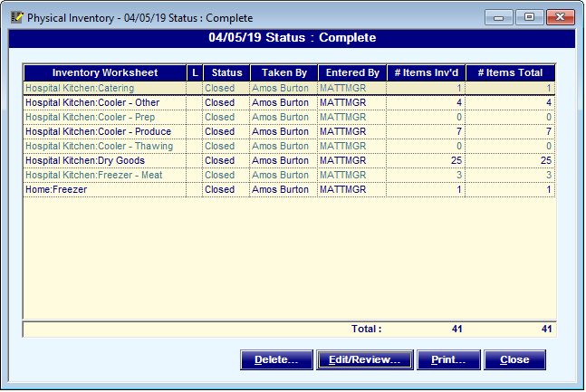
Task: Click the Taken By column header
Action: (283, 72)
